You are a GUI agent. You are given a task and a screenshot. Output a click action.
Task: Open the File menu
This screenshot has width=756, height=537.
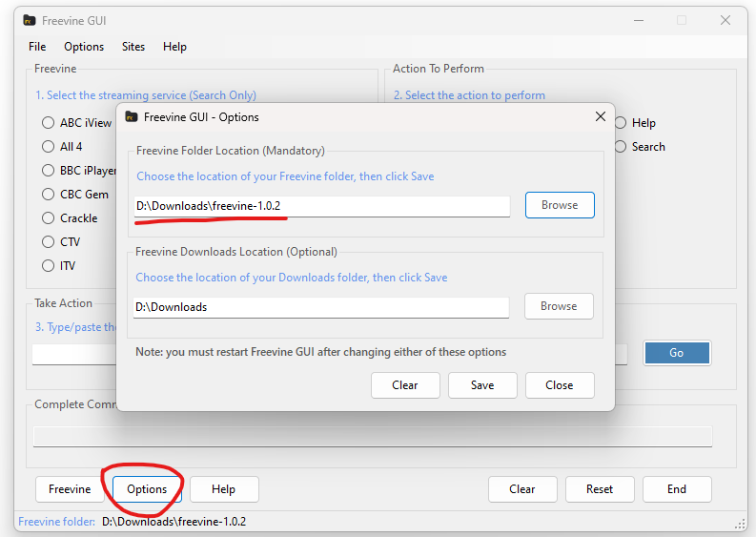(37, 47)
